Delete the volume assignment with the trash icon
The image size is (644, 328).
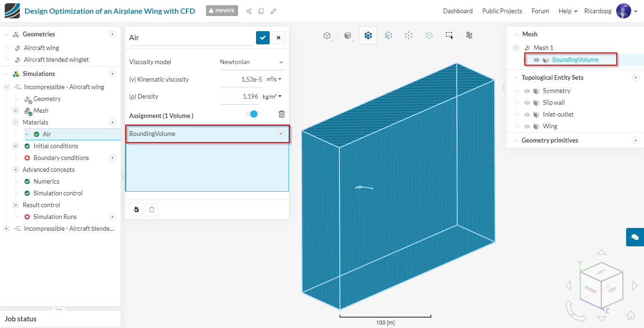point(281,114)
